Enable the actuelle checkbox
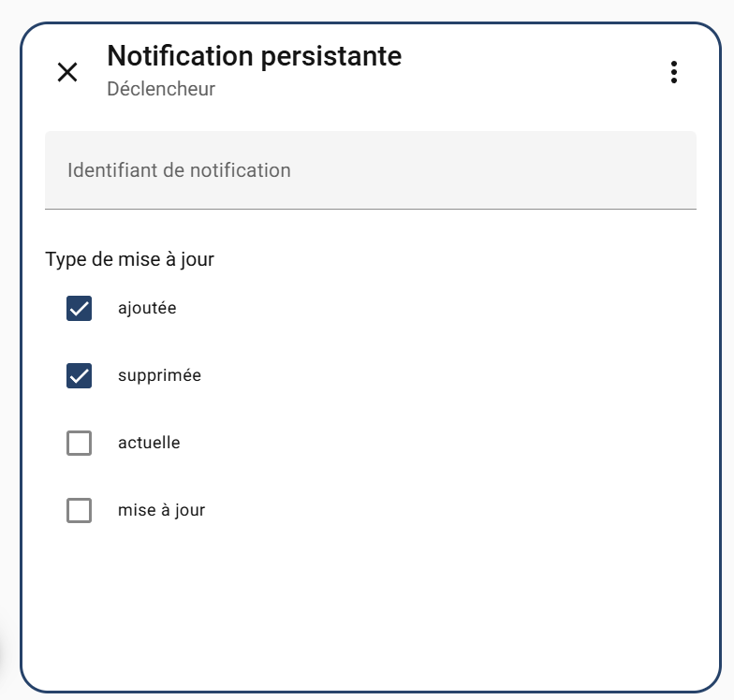Image resolution: width=734 pixels, height=700 pixels. (x=79, y=443)
